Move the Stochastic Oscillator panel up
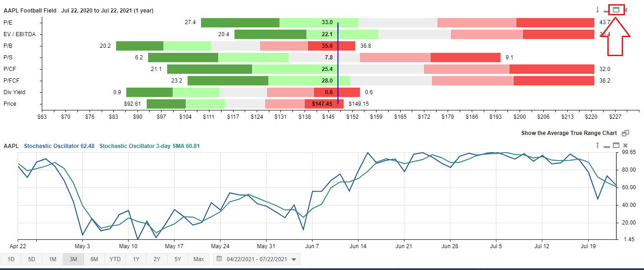The image size is (644, 270). 598,146
